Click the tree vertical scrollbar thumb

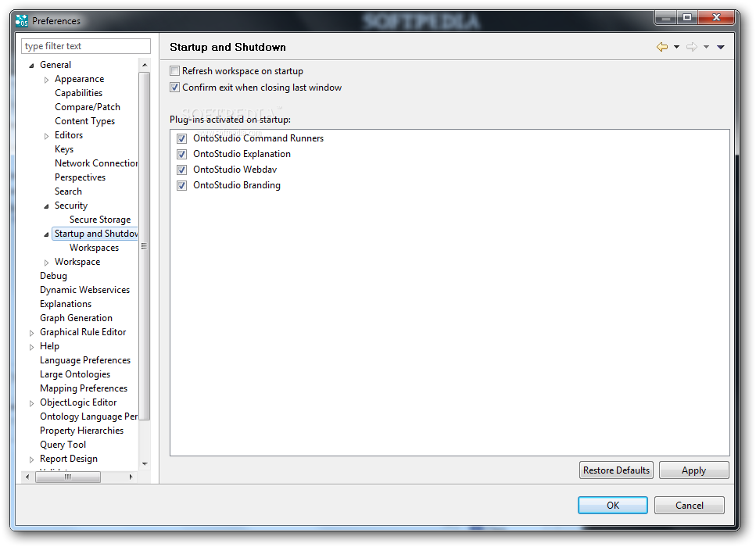(145, 246)
